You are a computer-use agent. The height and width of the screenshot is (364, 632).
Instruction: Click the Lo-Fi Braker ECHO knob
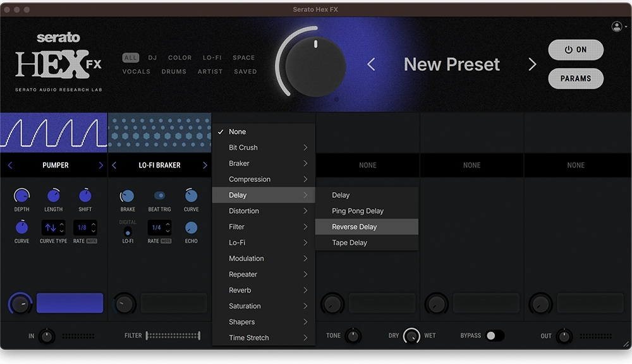pyautogui.click(x=191, y=227)
